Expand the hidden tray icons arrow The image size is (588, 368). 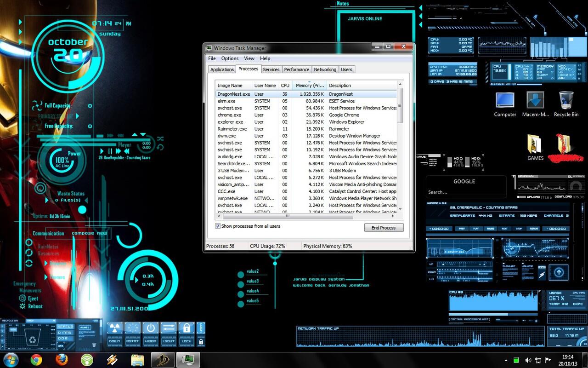506,360
